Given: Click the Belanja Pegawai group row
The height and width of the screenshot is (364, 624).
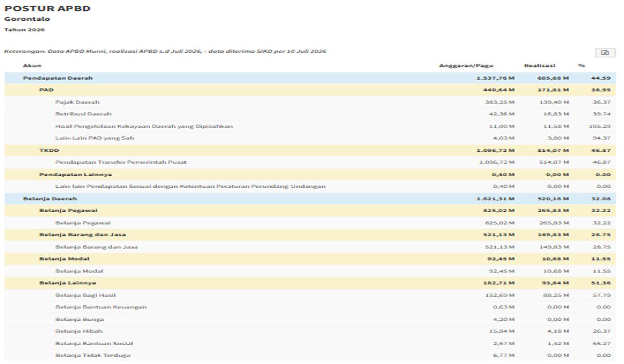Looking at the screenshot, I should [x=310, y=211].
